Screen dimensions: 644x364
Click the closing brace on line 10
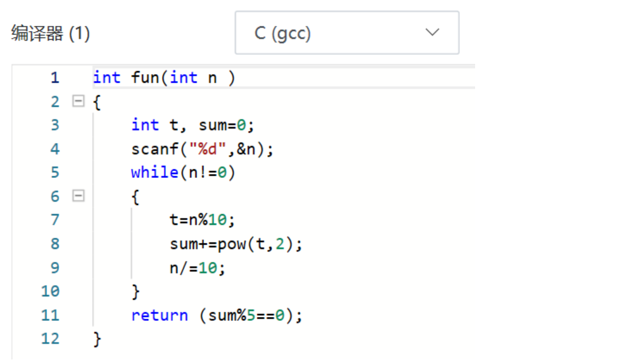[136, 292]
